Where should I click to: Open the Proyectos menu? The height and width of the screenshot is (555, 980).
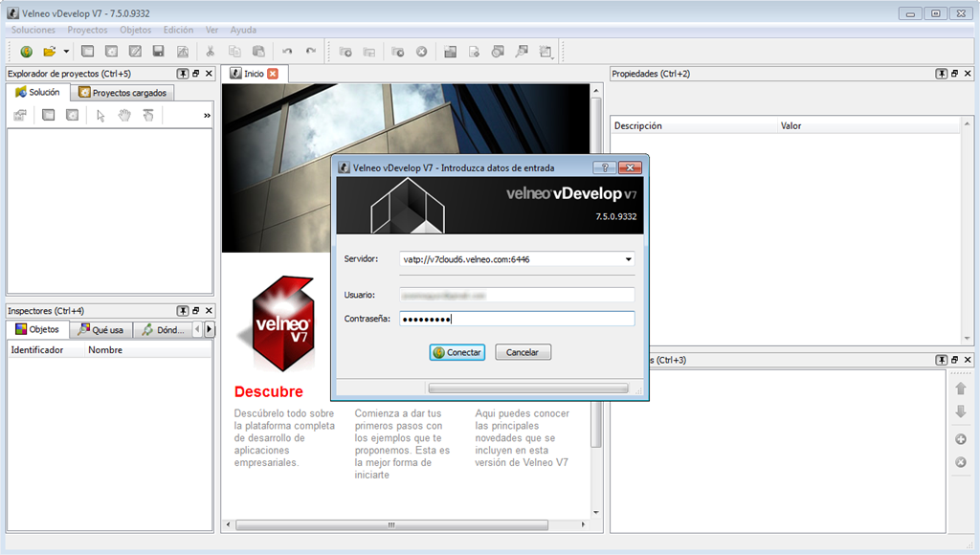pos(87,30)
